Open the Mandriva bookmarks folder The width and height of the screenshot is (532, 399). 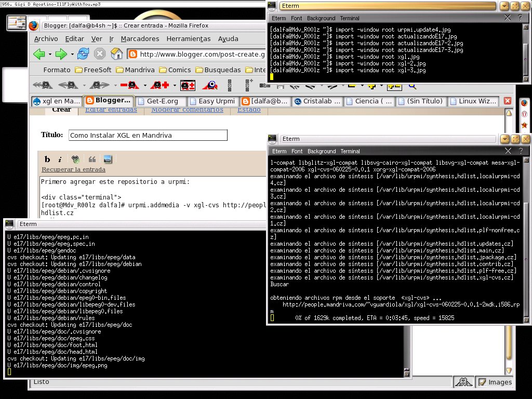tap(136, 70)
